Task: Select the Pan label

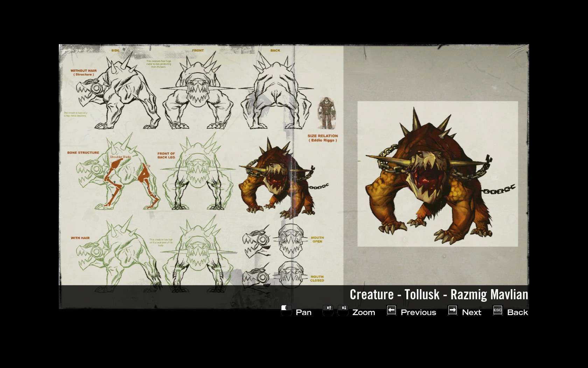Action: click(x=303, y=312)
